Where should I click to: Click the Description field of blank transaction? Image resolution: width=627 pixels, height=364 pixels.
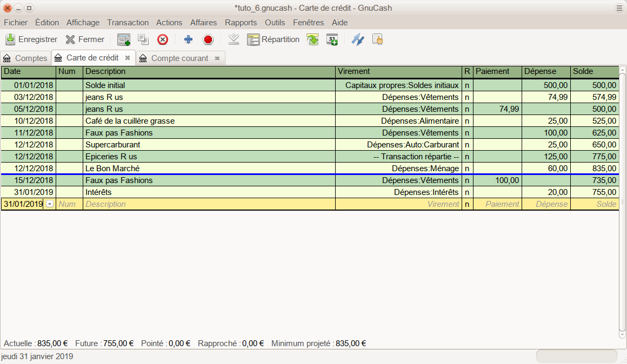pyautogui.click(x=209, y=204)
